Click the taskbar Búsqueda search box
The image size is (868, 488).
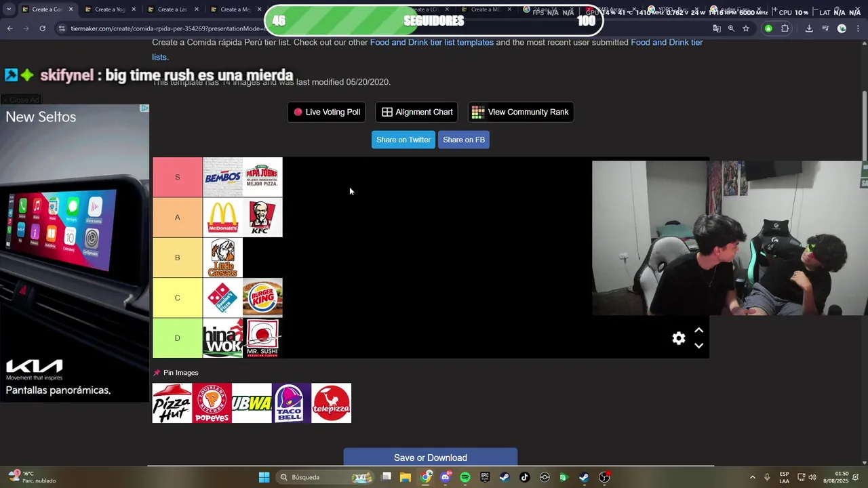tap(325, 477)
